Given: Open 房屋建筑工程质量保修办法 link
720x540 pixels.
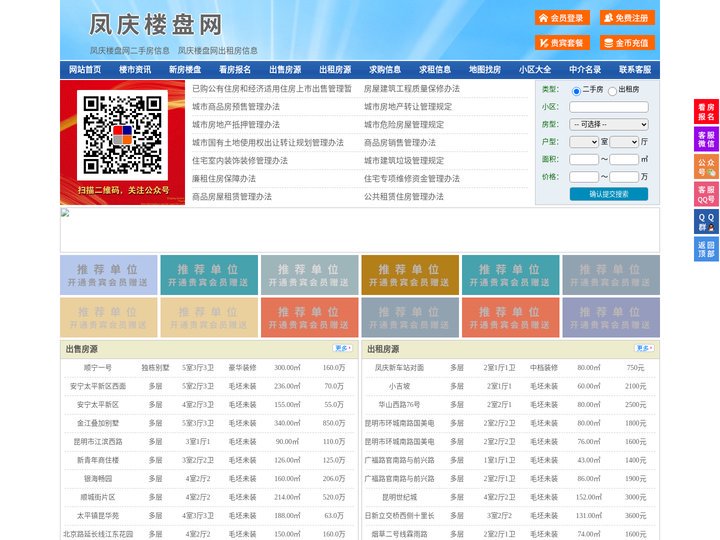Looking at the screenshot, I should [x=412, y=89].
